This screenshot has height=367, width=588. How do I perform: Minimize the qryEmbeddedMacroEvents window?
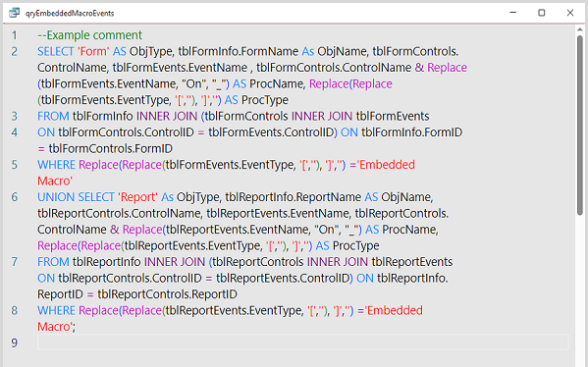click(x=513, y=13)
